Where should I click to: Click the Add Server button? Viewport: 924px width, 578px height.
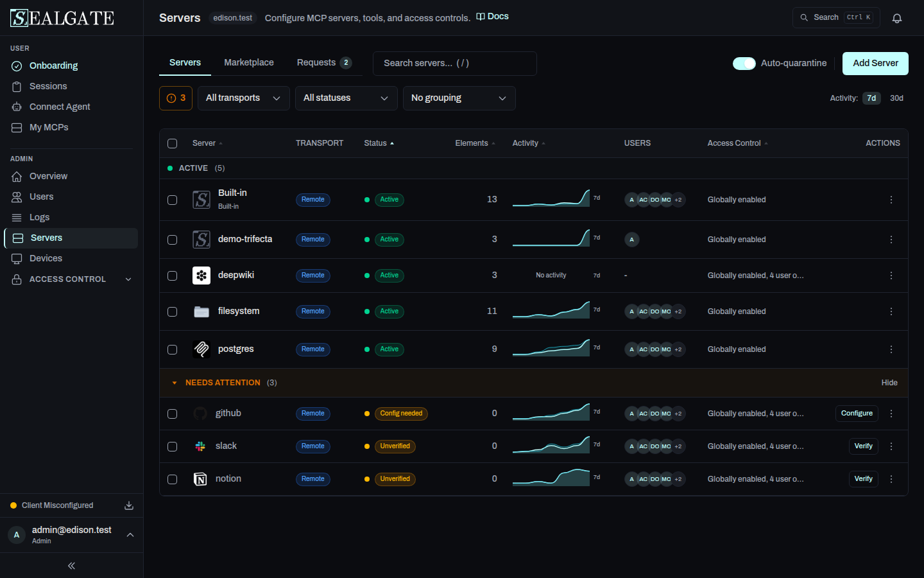point(875,63)
